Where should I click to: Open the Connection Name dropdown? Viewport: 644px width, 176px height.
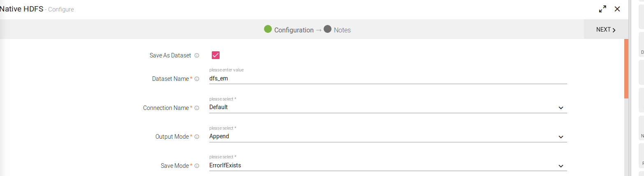[561, 108]
